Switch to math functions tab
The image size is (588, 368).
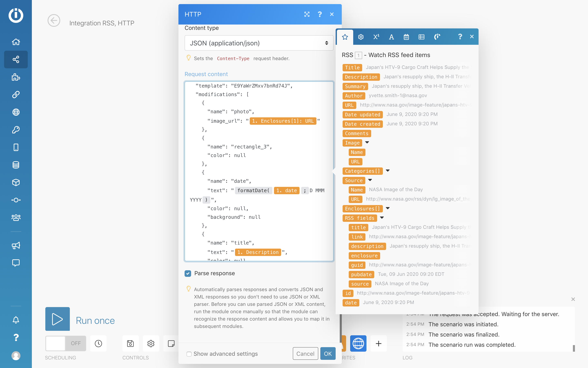pos(376,37)
